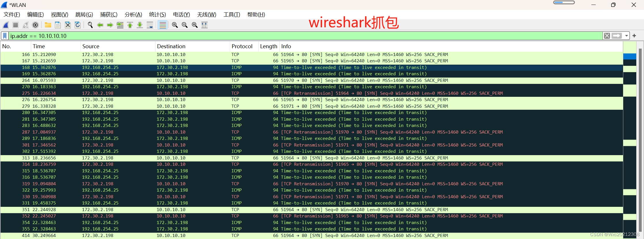Reload this capture file
Viewport: 644px width, 239px height.
78,25
